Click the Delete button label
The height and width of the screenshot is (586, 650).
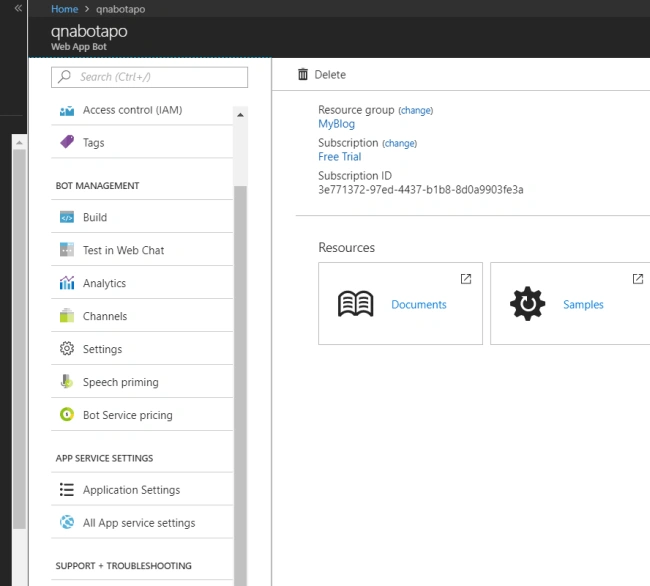pos(330,75)
